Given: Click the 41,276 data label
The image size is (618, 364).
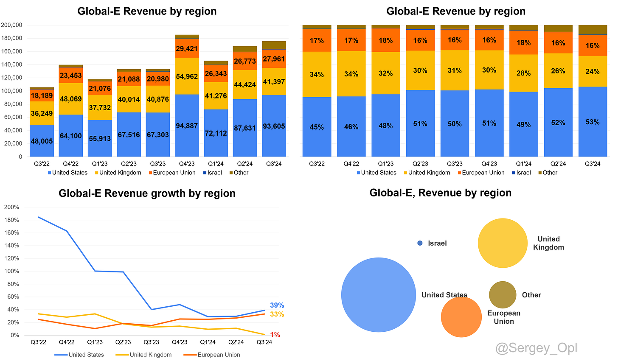Looking at the screenshot, I should (x=216, y=96).
